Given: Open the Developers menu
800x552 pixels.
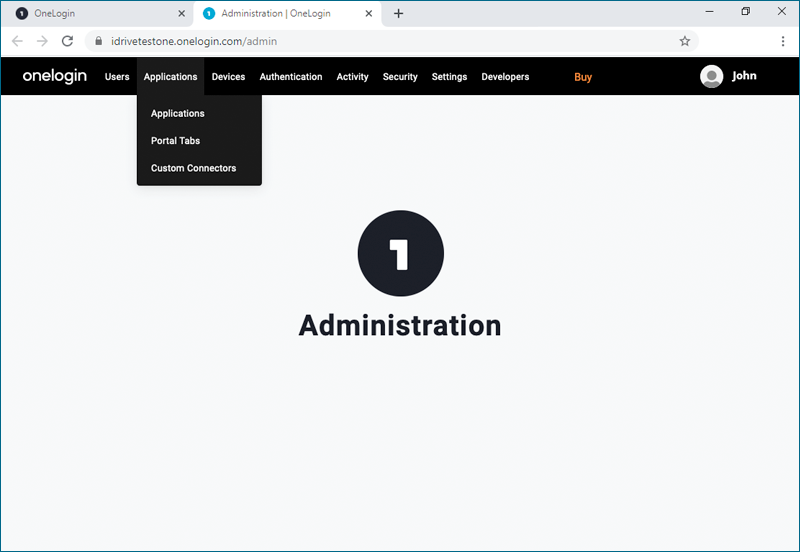Looking at the screenshot, I should (505, 77).
